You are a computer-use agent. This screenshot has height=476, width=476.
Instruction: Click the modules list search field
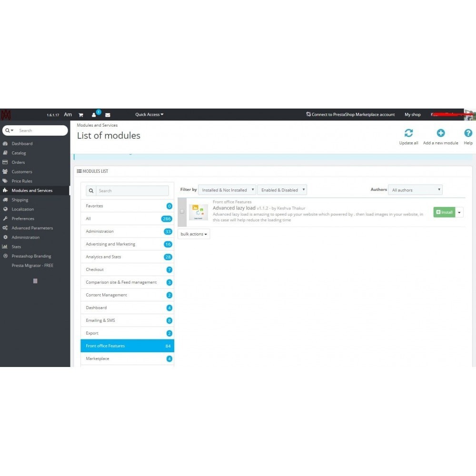(132, 191)
